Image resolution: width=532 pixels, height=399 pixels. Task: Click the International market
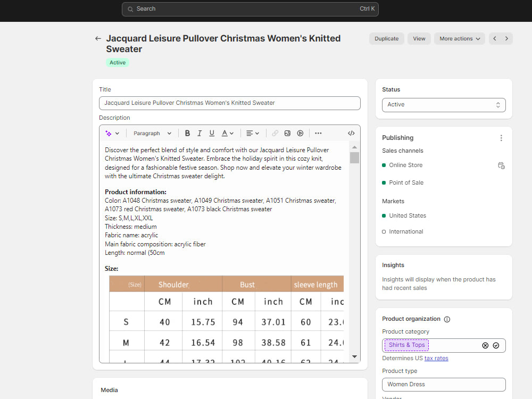tap(406, 232)
